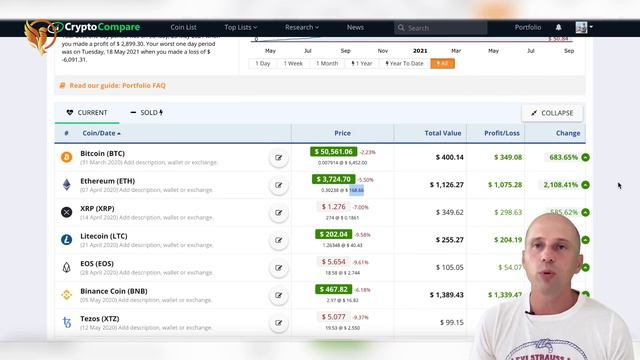
Task: Select Year To Date chart range
Action: [404, 64]
